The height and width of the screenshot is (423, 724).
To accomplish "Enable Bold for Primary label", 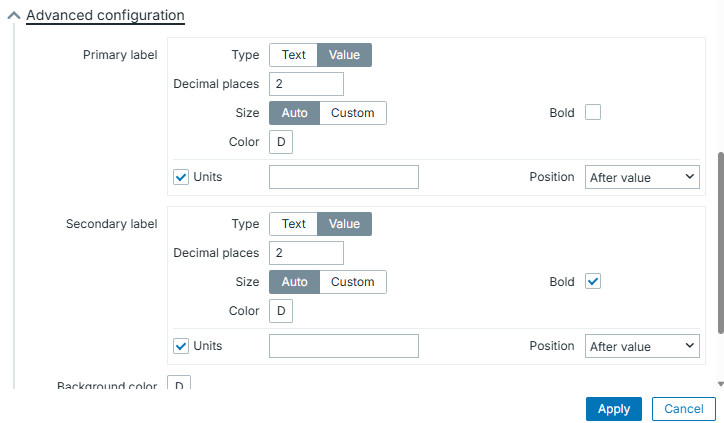I will tap(593, 113).
